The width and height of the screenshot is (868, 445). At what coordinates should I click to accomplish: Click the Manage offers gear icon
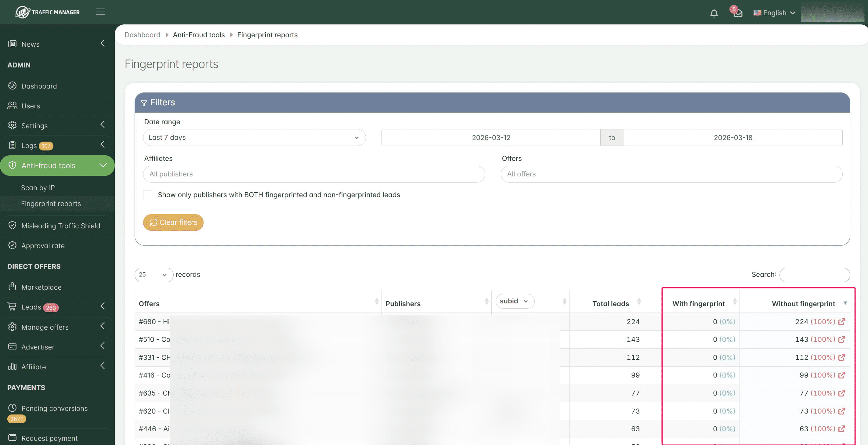pyautogui.click(x=12, y=326)
